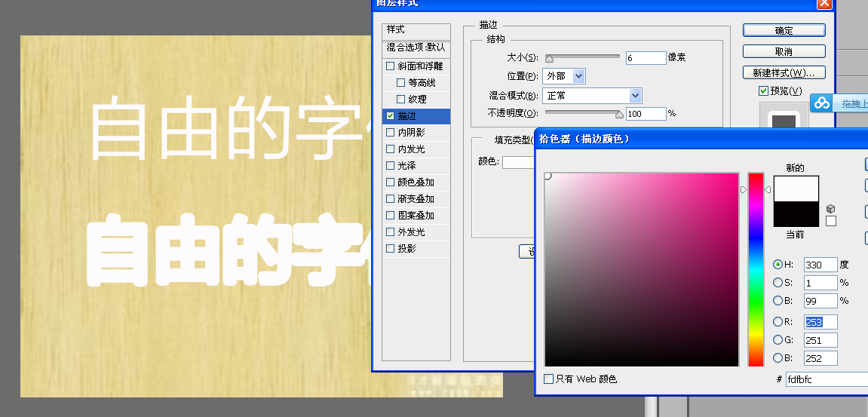The width and height of the screenshot is (868, 417).
Task: Select the 描边 row in styles list
Action: pyautogui.click(x=416, y=115)
